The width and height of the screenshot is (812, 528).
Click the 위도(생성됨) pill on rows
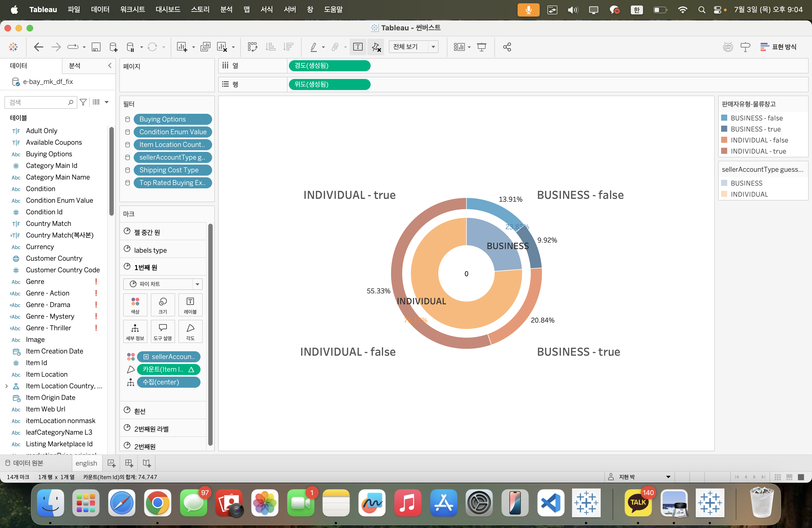coord(329,84)
